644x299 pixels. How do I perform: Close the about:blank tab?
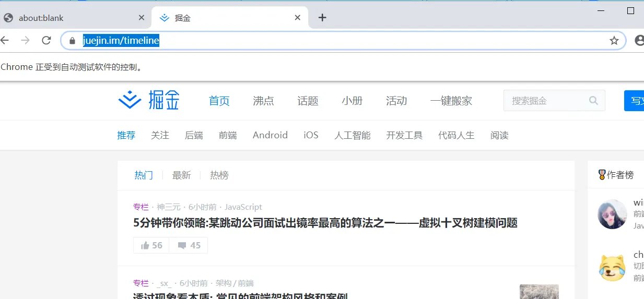(141, 17)
